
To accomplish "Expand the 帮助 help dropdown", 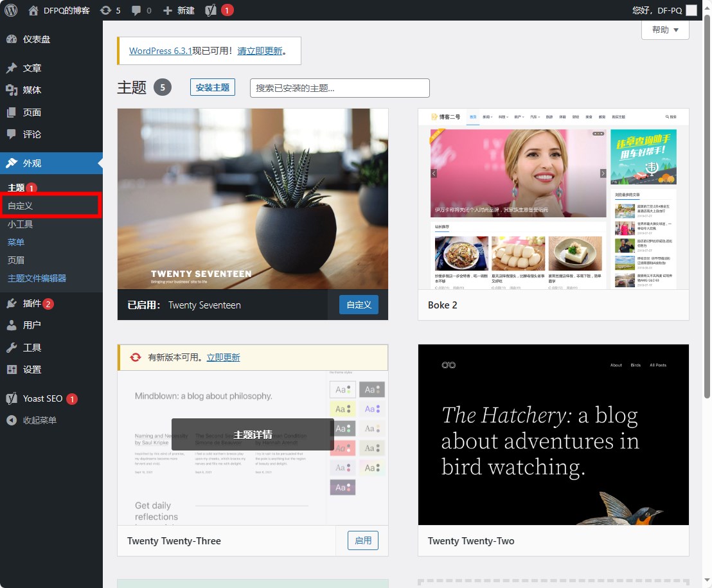I will tap(665, 30).
